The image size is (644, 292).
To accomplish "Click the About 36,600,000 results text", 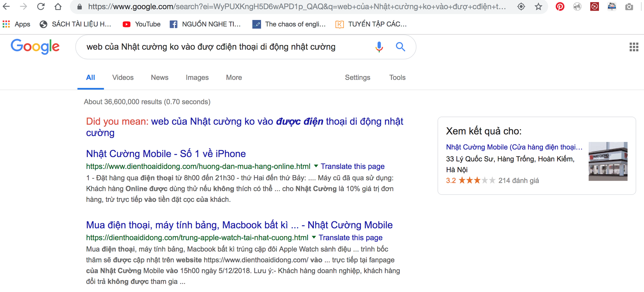I will (147, 102).
